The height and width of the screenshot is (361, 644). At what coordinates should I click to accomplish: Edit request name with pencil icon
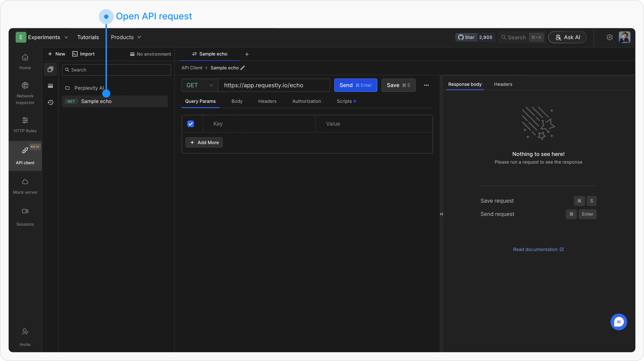pyautogui.click(x=243, y=68)
